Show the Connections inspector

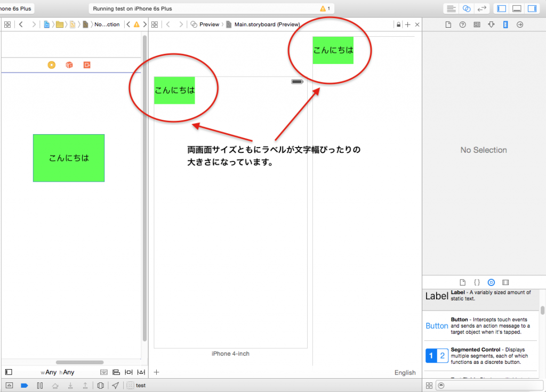[520, 24]
